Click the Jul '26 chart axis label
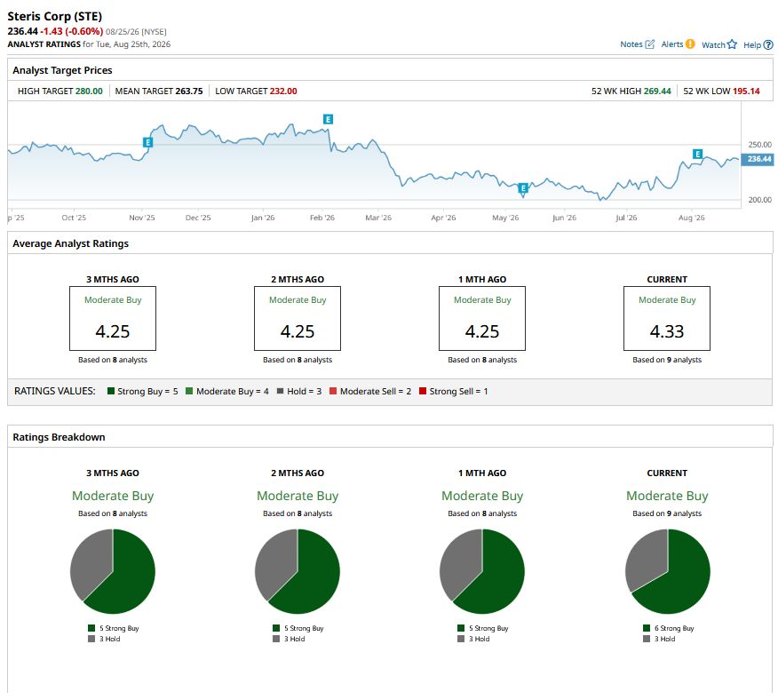This screenshot has width=778, height=700. pyautogui.click(x=625, y=218)
